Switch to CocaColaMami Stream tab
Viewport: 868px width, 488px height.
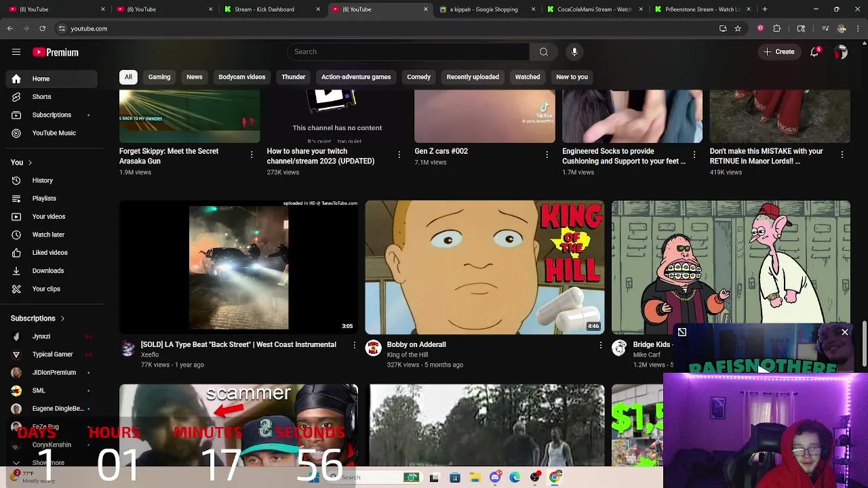click(594, 9)
